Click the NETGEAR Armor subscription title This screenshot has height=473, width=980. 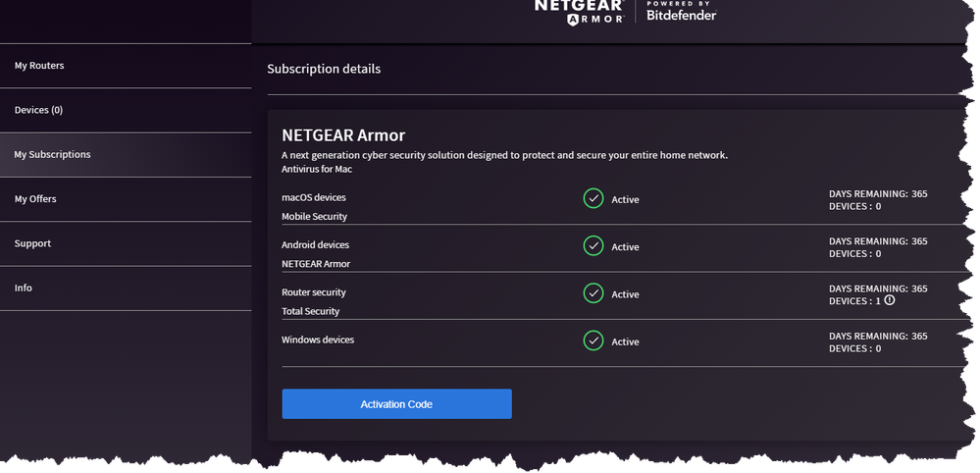[343, 135]
